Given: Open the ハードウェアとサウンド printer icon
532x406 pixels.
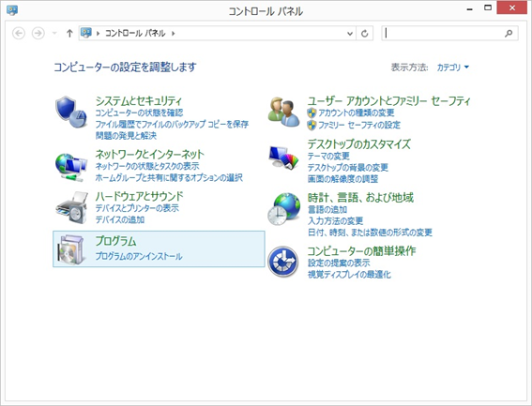Looking at the screenshot, I should 71,207.
